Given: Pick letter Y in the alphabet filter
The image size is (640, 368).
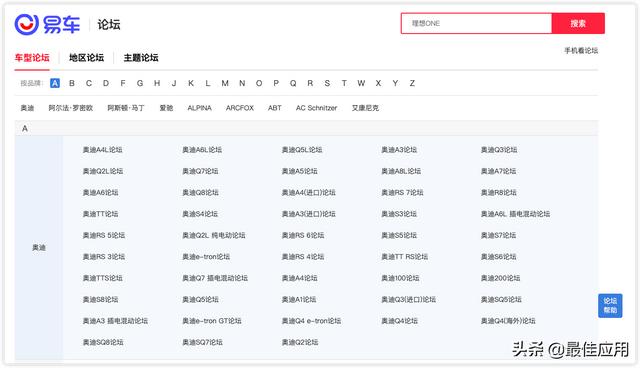Looking at the screenshot, I should (395, 83).
